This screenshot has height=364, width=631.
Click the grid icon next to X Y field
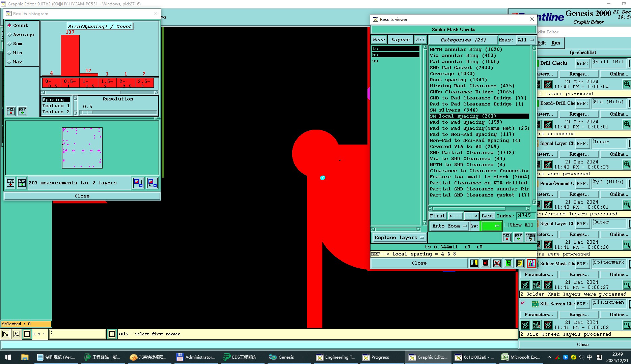(x=27, y=334)
